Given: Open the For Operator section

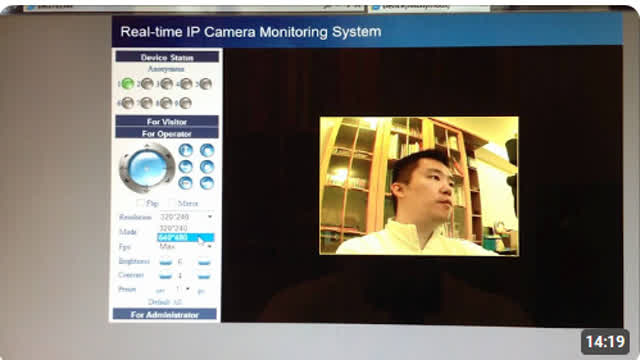Looking at the screenshot, I should click(x=167, y=133).
